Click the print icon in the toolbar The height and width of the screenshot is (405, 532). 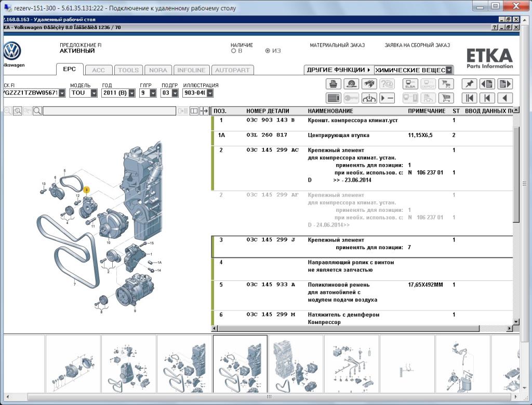coord(333,84)
